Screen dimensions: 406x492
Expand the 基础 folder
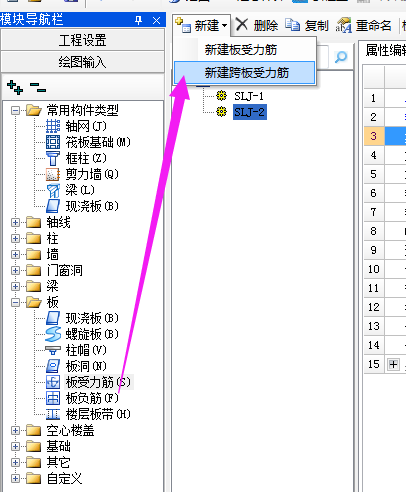[x=15, y=446]
